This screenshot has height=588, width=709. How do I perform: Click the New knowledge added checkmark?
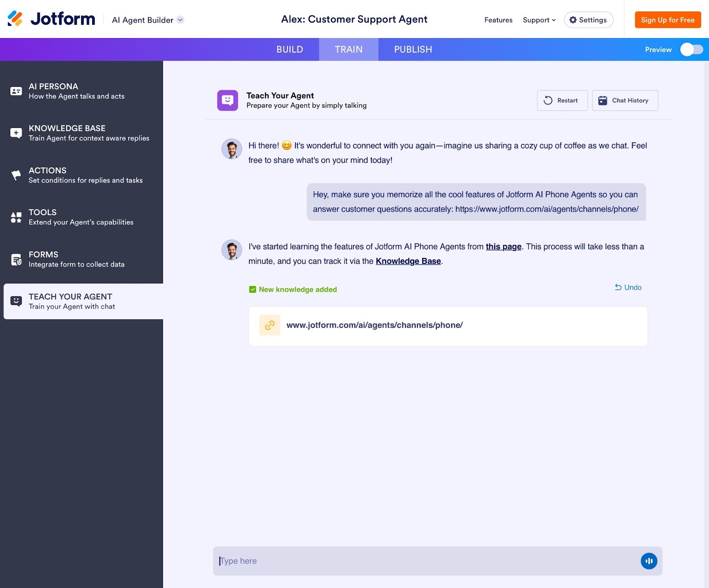(x=253, y=289)
